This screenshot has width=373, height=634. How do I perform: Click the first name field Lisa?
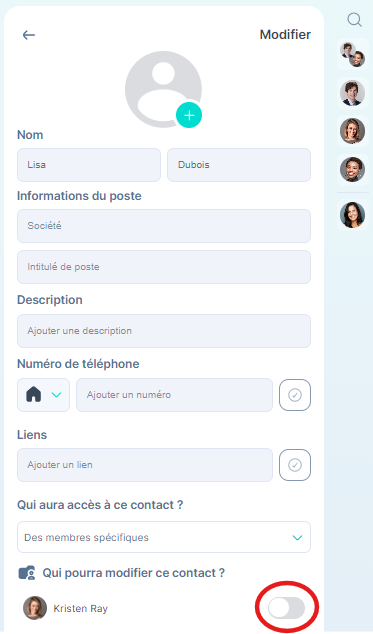(89, 165)
